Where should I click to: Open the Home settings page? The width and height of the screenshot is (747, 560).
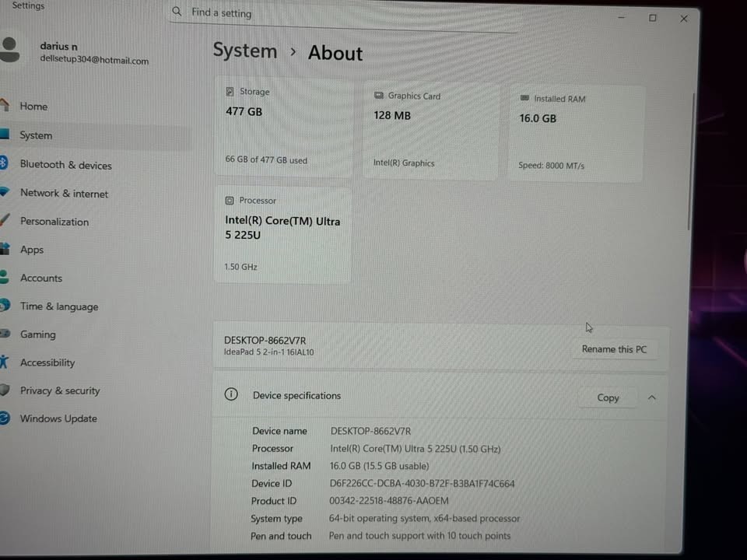tap(33, 107)
